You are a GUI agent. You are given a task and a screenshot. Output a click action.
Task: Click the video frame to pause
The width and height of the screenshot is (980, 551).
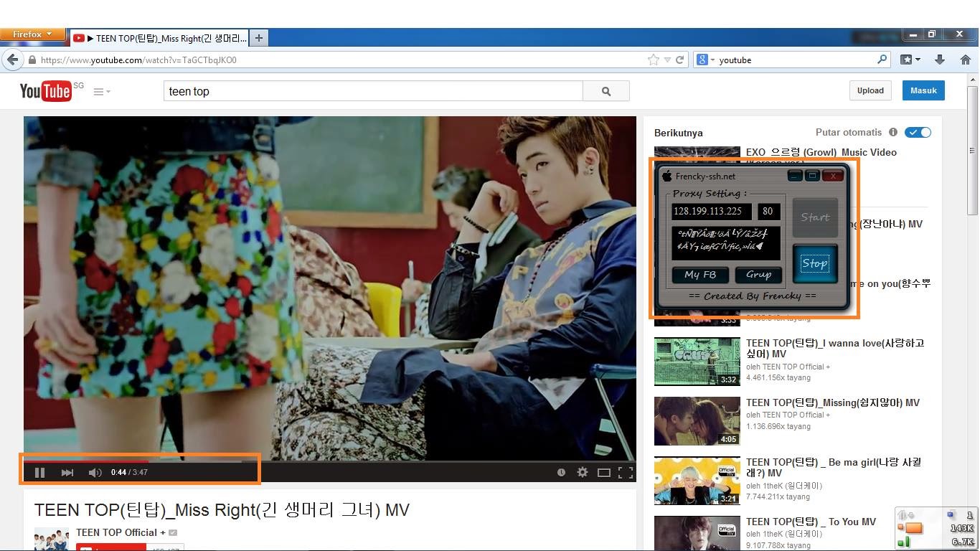(330, 287)
